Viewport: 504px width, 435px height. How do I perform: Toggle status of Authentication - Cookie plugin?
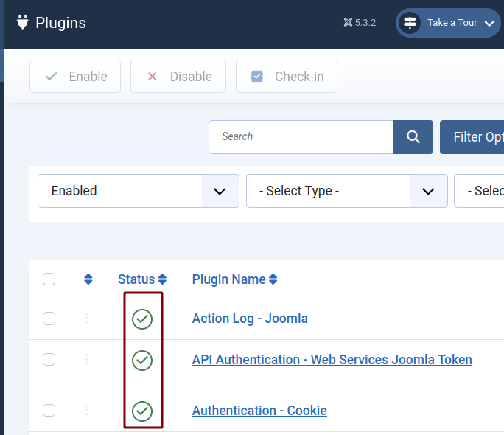[142, 411]
